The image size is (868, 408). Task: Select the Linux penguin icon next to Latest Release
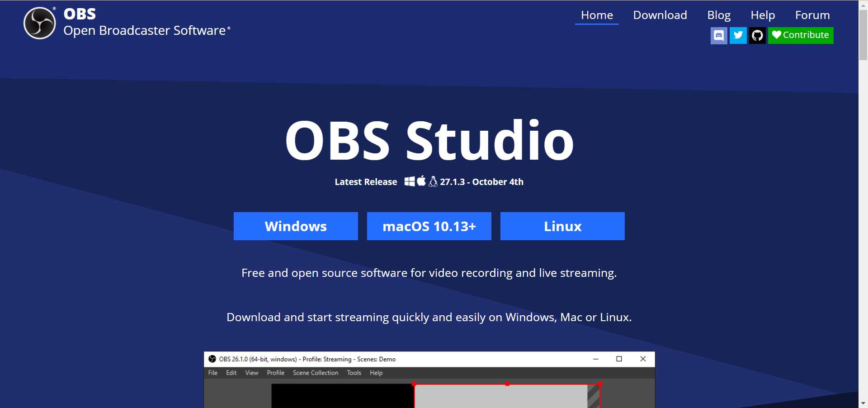click(x=433, y=181)
